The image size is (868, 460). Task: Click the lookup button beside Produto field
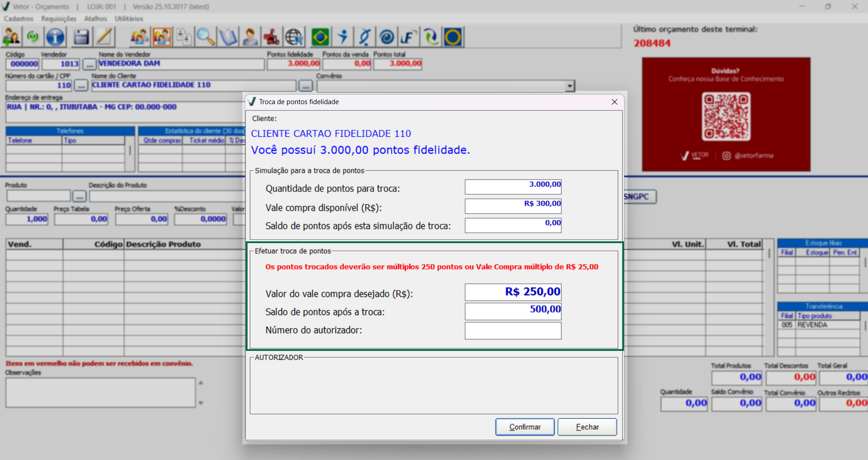80,196
